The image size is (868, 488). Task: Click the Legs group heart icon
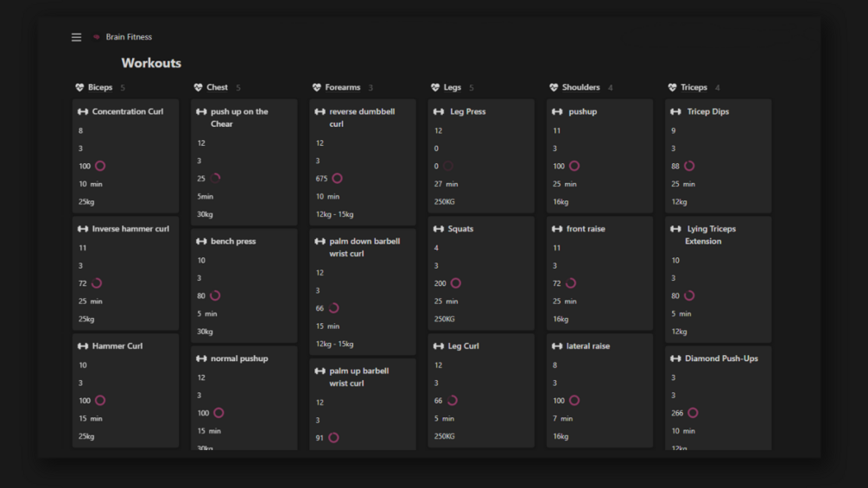[435, 87]
